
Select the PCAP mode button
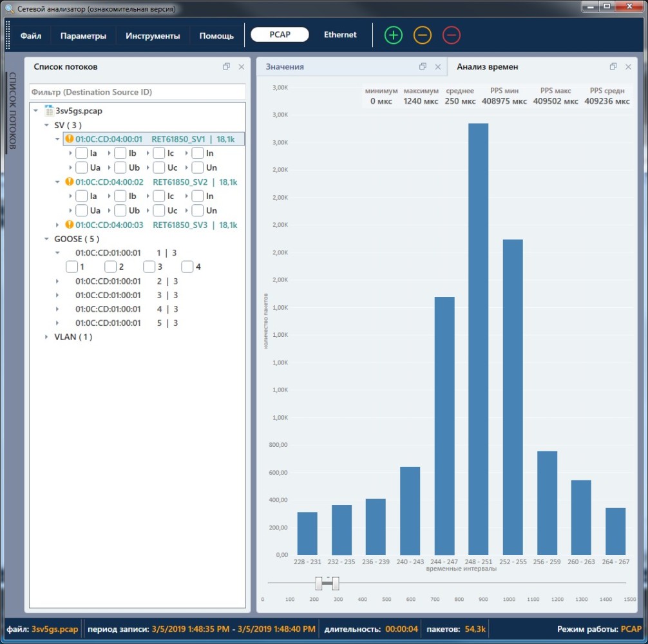(280, 35)
